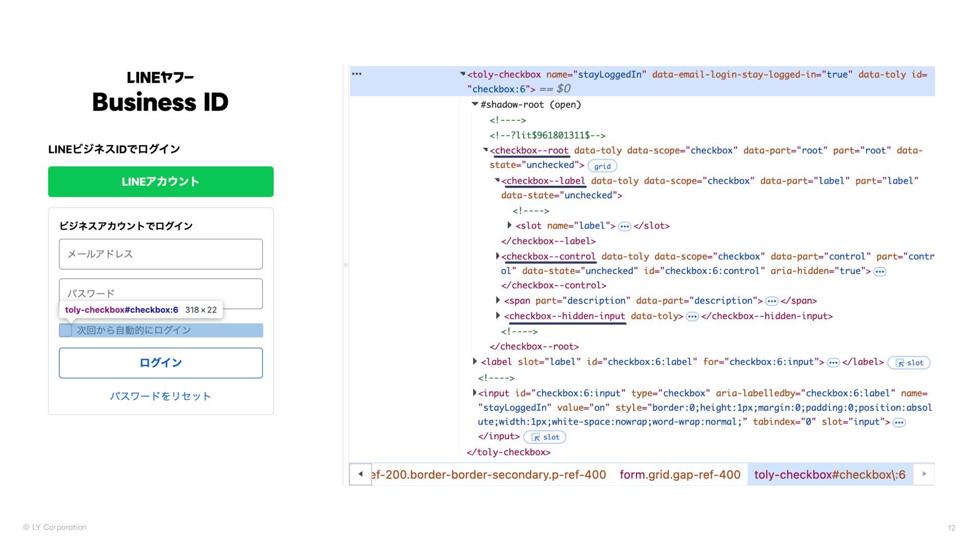
Task: Click ellipsis badge inside slot name label
Action: [x=624, y=227]
